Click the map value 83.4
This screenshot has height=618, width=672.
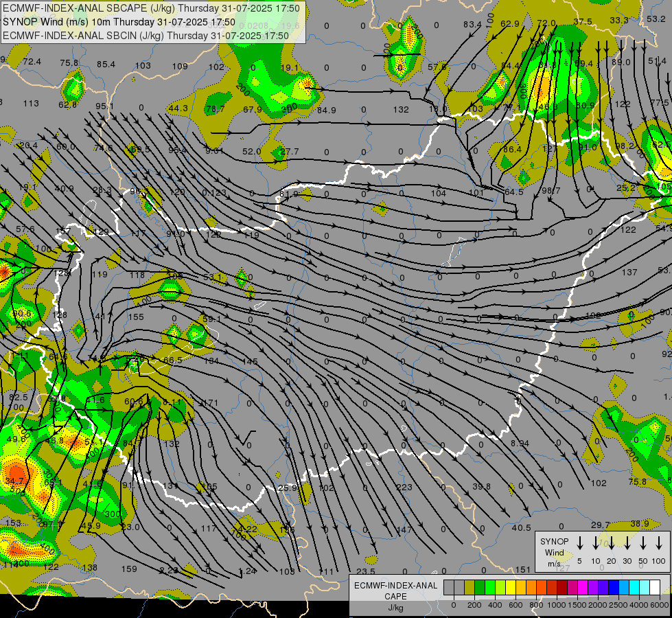click(472, 25)
